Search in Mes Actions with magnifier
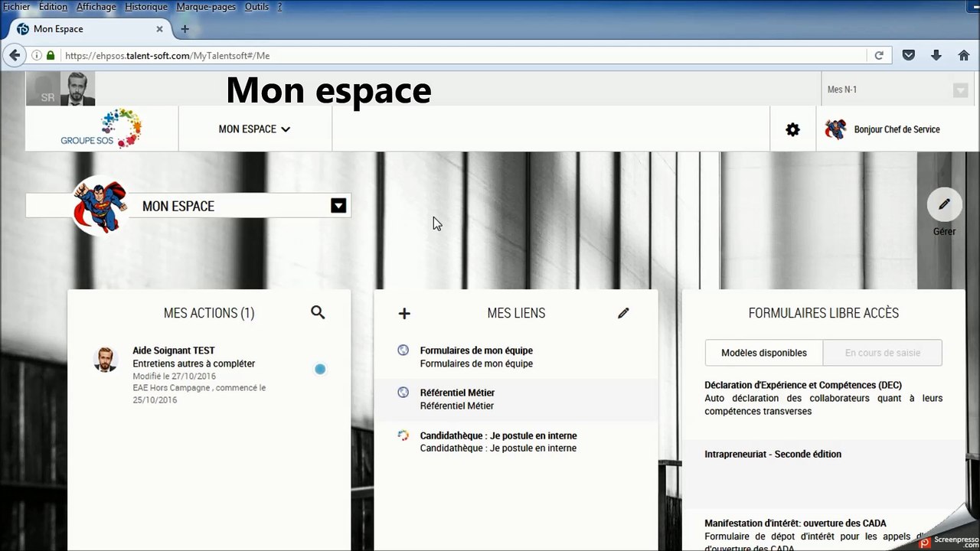Viewport: 980px width, 551px height. 318,312
